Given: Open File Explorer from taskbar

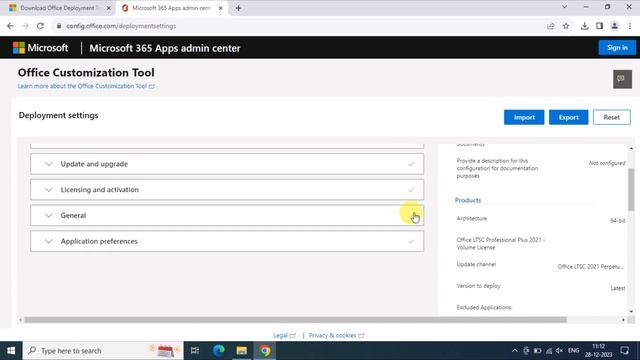Looking at the screenshot, I should point(242,351).
